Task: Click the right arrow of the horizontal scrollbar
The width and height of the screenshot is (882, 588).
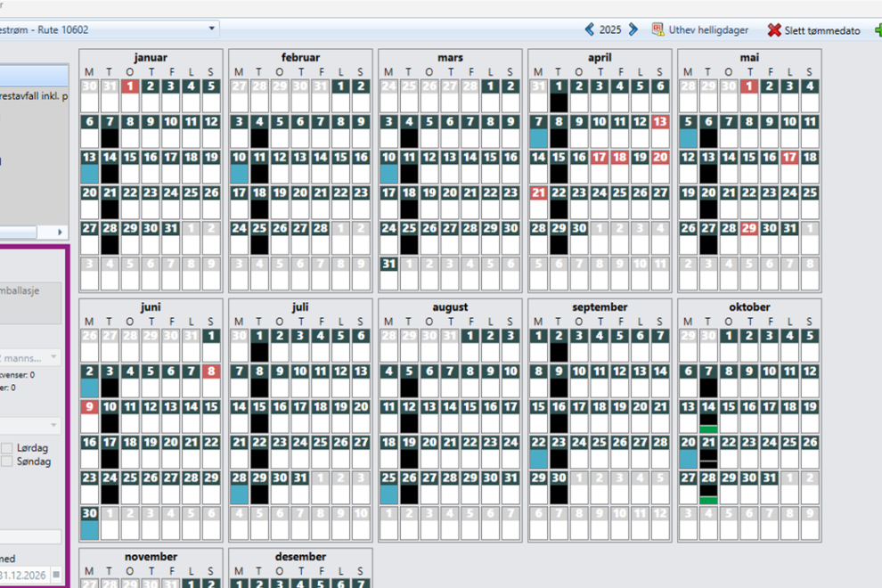Action: [x=60, y=232]
